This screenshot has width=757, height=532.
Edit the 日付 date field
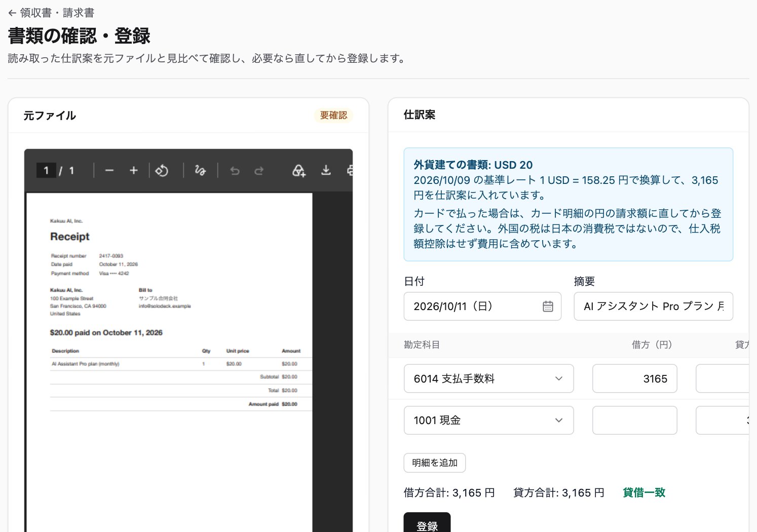(x=482, y=307)
